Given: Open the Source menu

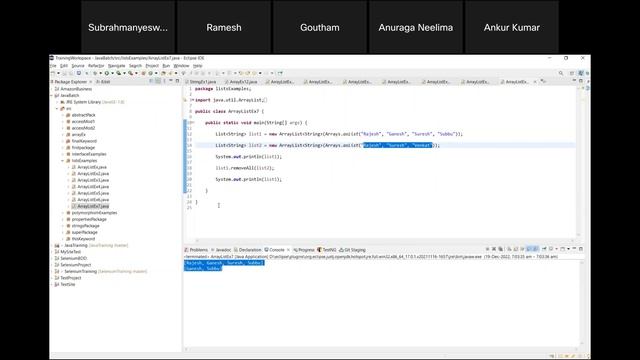Looking at the screenshot, I should click(x=78, y=66).
